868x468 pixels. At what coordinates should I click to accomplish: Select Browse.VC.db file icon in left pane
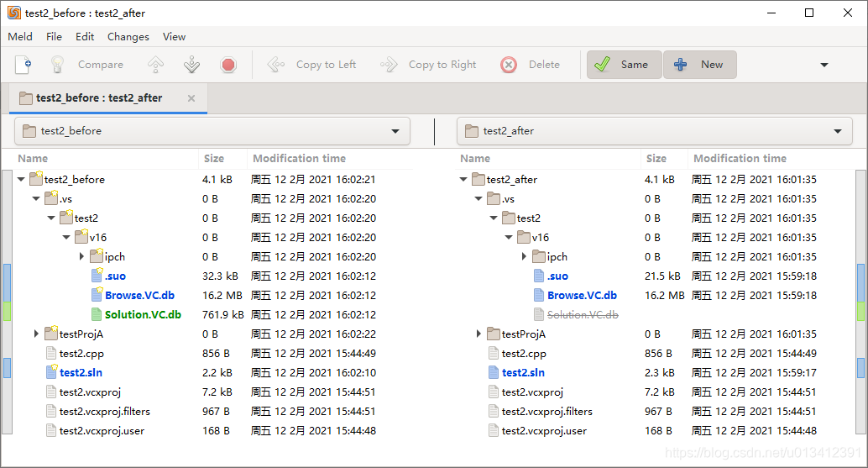(97, 295)
